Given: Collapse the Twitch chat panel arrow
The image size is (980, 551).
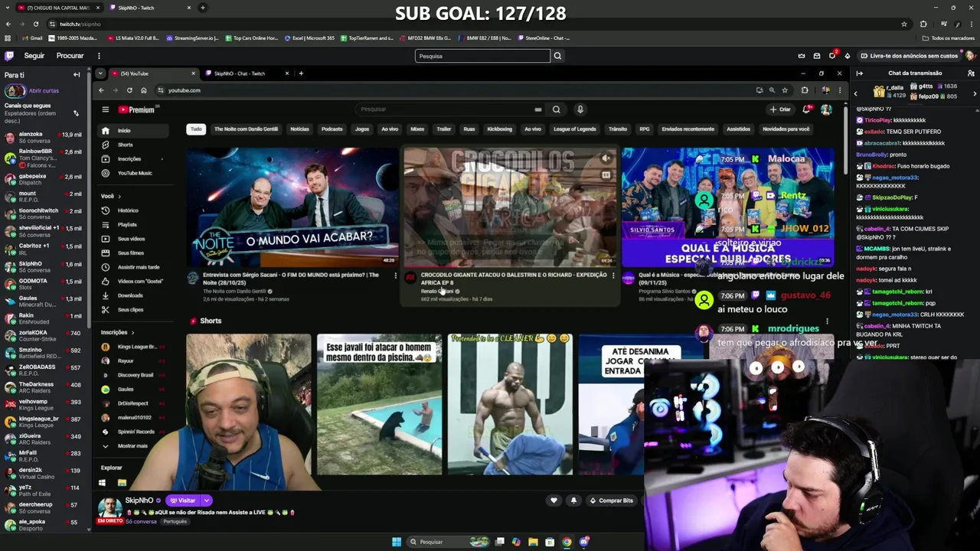Looking at the screenshot, I should click(x=860, y=73).
